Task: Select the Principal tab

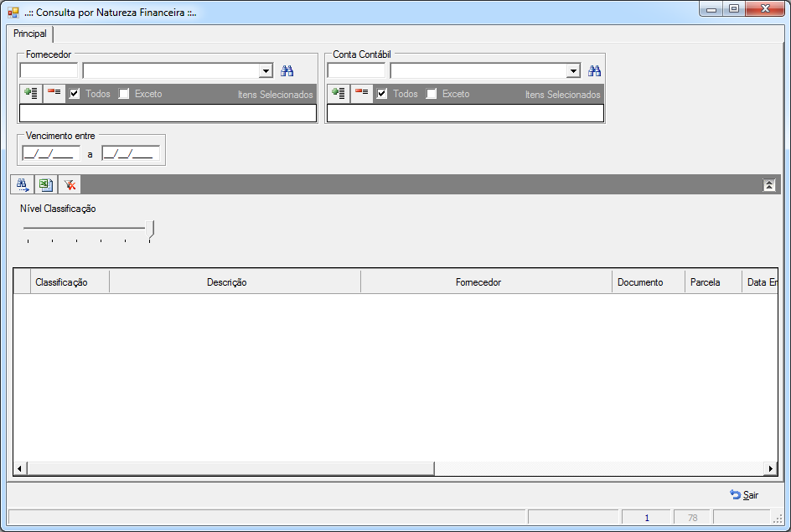Action: [30, 34]
